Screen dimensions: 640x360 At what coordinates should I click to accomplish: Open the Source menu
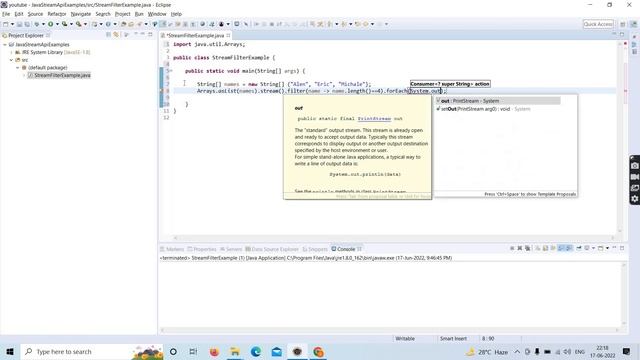click(x=35, y=14)
